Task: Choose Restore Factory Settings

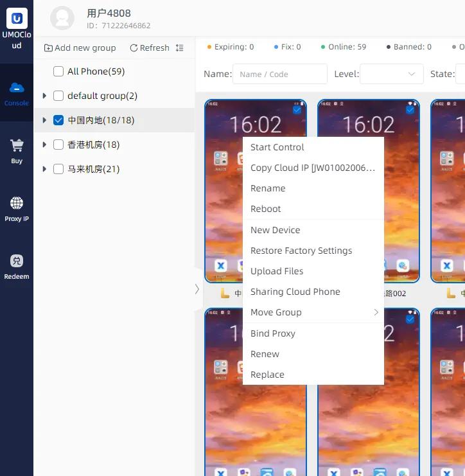Action: click(x=313, y=251)
